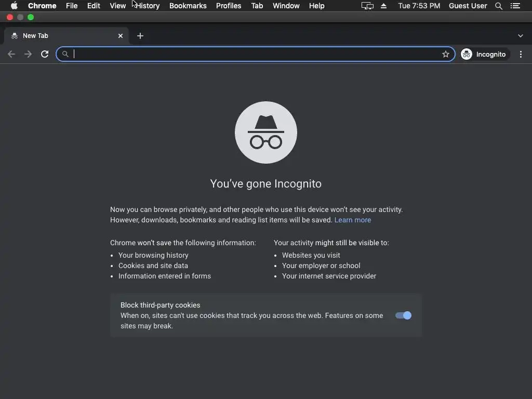Open Chrome three-dot menu
The width and height of the screenshot is (532, 399).
(x=521, y=54)
